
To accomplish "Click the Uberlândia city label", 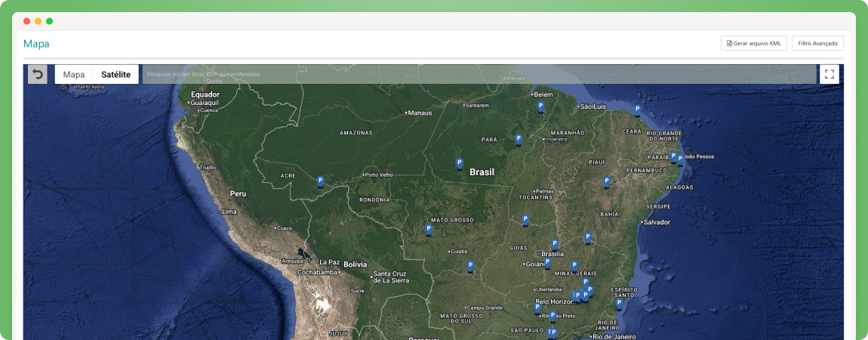I will 550,289.
